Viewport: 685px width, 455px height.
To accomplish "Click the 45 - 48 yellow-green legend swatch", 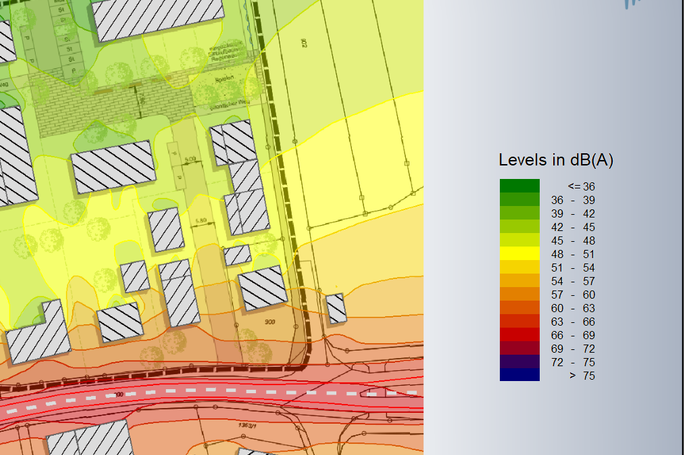I will pos(520,240).
